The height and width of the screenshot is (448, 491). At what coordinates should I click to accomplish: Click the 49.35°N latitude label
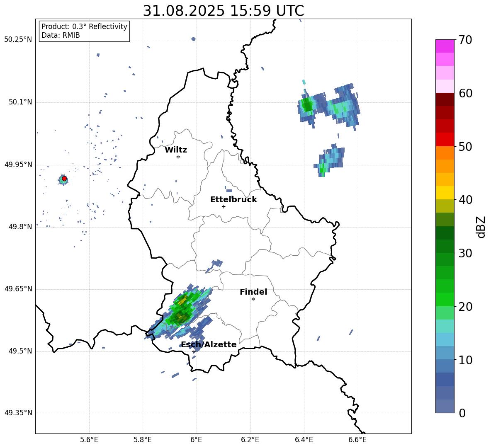(18, 413)
